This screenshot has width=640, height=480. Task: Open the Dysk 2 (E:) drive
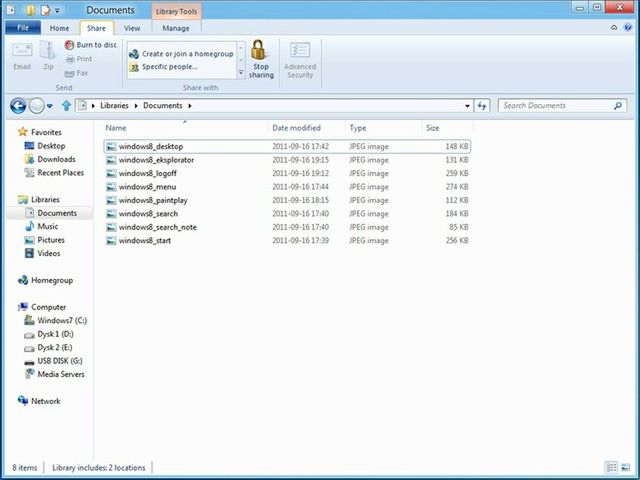[x=49, y=347]
